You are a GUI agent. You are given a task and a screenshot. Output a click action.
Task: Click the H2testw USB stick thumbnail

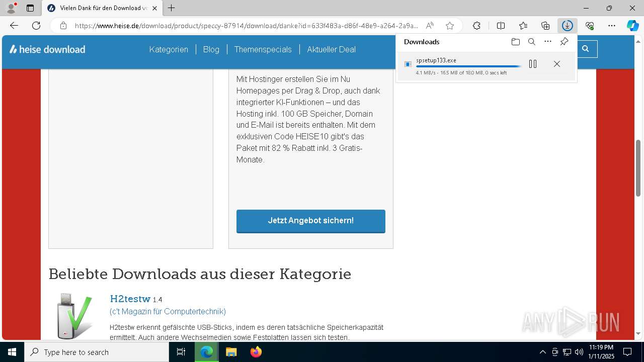74,316
